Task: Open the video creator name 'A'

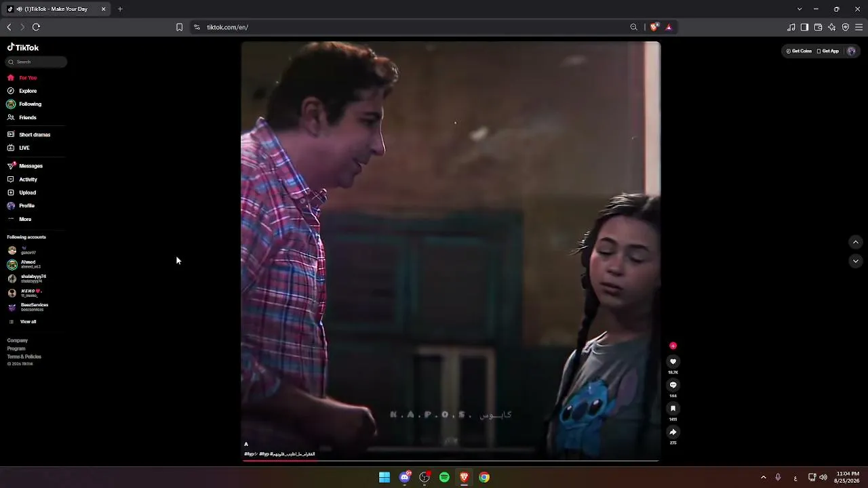Action: point(246,445)
